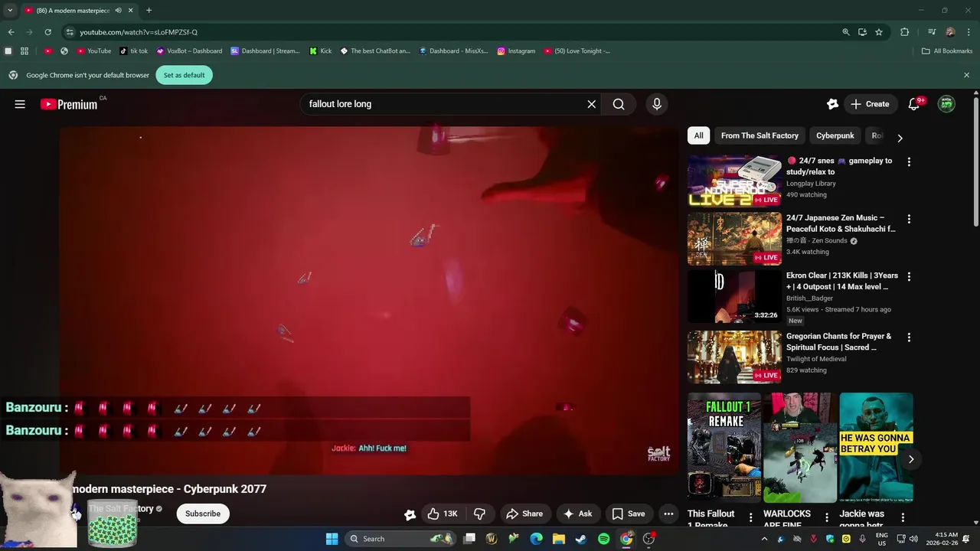Clear the search box with X
Screen dimensions: 980x551
pyautogui.click(x=591, y=104)
